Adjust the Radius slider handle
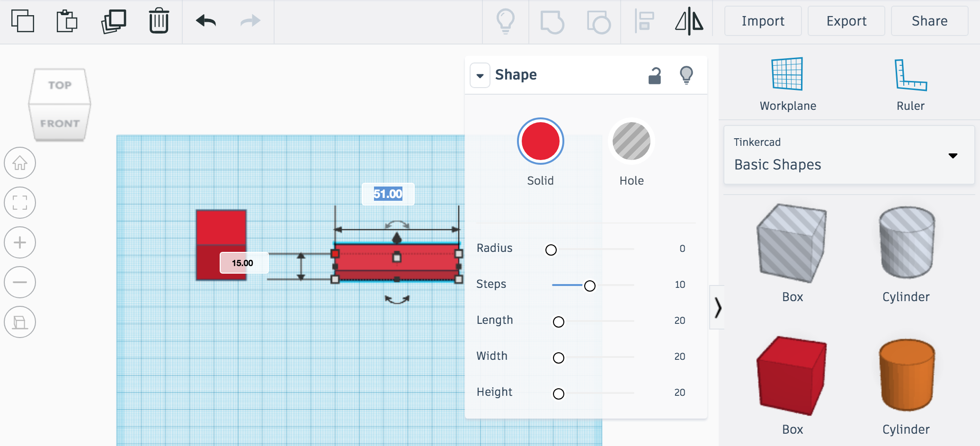Image resolution: width=980 pixels, height=446 pixels. tap(551, 250)
